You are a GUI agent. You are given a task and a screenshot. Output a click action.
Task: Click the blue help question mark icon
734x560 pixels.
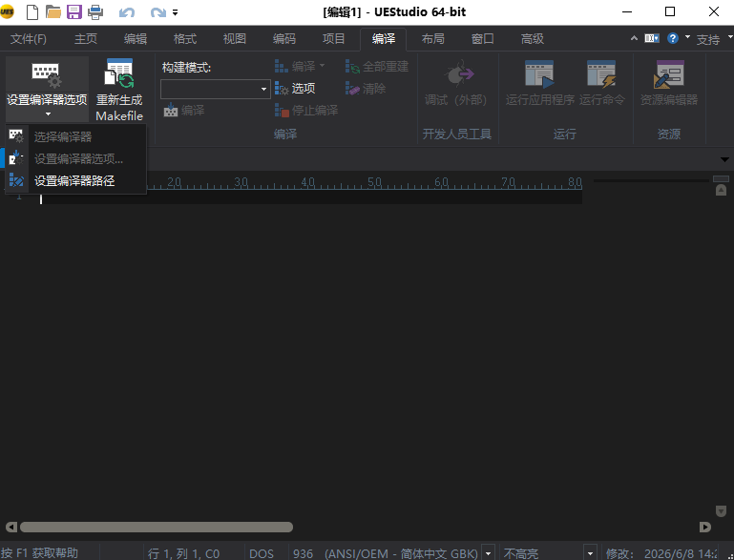[673, 38]
